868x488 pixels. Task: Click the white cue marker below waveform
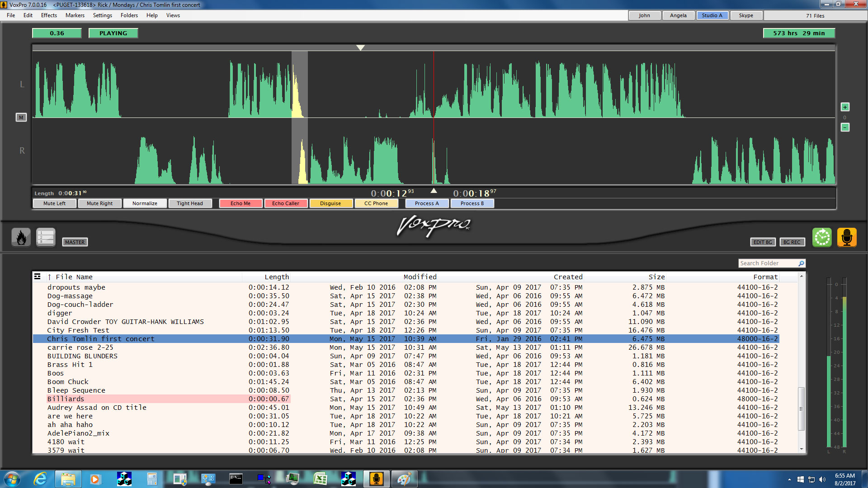pyautogui.click(x=434, y=191)
